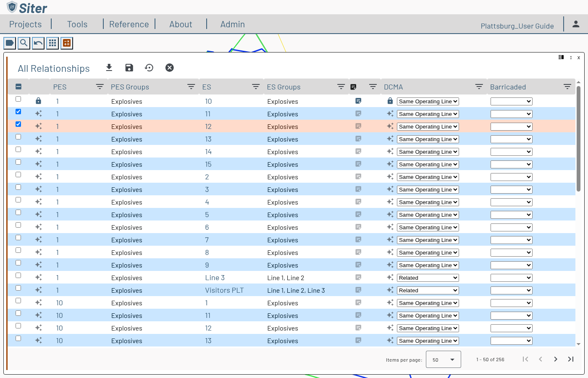The width and height of the screenshot is (588, 378).
Task: Open the note icon for ES 10 row
Action: pos(358,101)
